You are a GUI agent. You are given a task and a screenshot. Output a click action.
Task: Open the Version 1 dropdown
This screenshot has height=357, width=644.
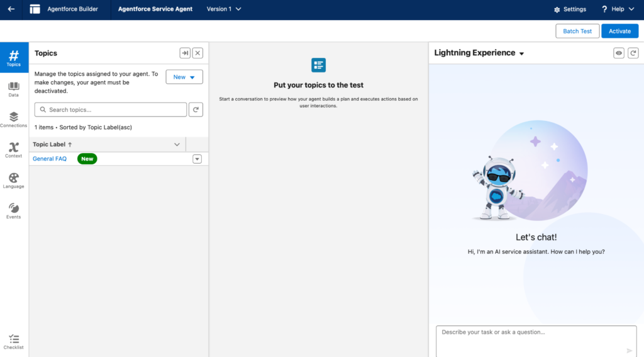pyautogui.click(x=224, y=9)
